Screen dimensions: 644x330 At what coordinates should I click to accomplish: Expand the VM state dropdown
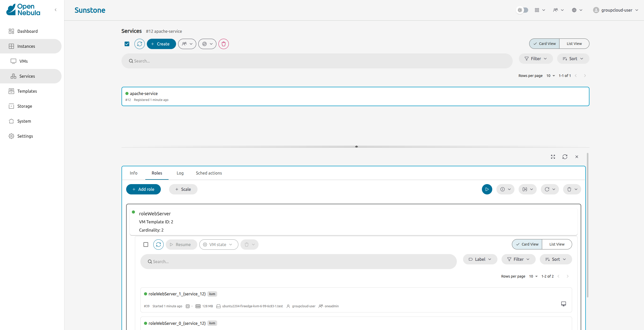tap(218, 245)
